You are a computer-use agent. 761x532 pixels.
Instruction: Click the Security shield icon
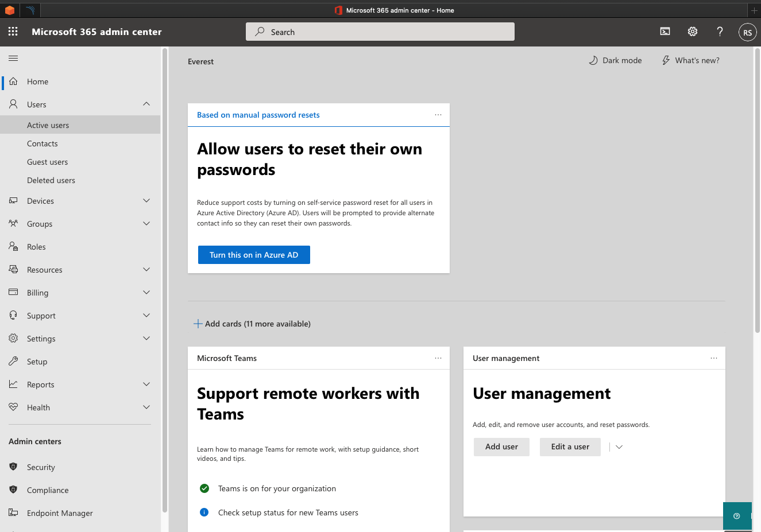point(13,467)
